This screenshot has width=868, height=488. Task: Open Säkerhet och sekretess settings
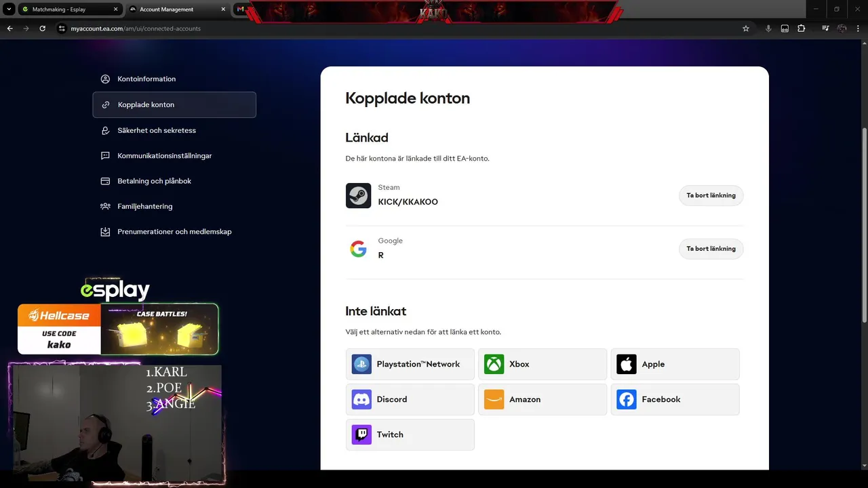174,130
